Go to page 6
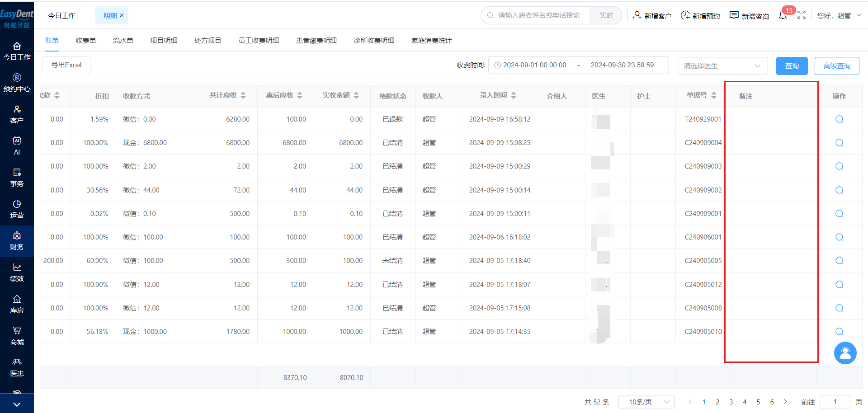The height and width of the screenshot is (413, 868). tap(772, 402)
